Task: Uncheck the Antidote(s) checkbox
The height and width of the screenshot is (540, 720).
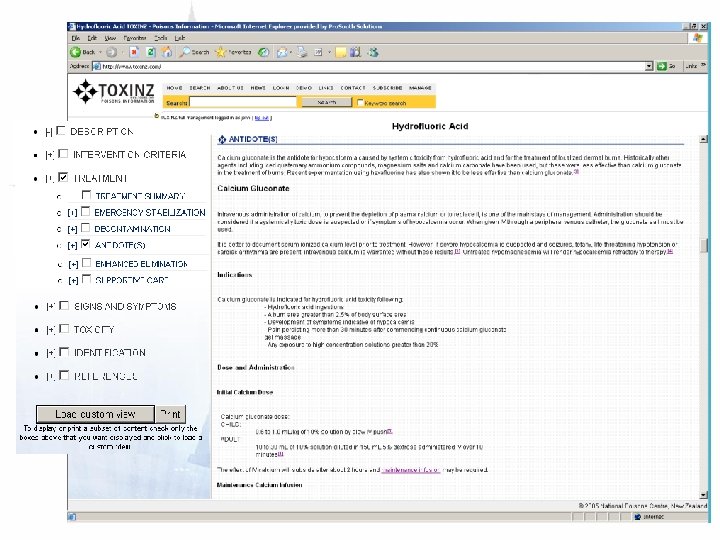Action: tap(85, 244)
